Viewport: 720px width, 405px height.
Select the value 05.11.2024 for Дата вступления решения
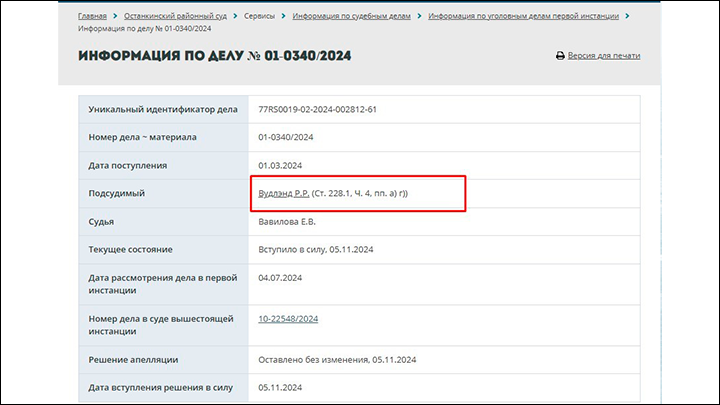pyautogui.click(x=280, y=388)
